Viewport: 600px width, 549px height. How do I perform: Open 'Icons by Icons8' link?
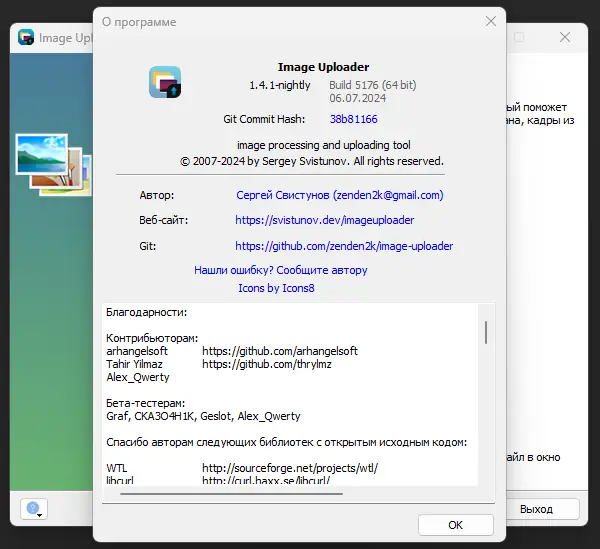point(276,288)
